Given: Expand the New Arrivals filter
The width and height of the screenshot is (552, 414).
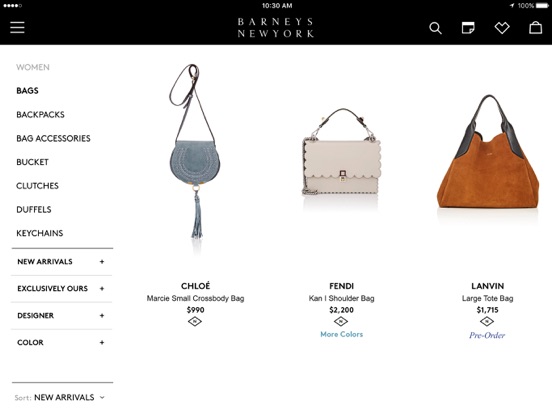Looking at the screenshot, I should click(x=62, y=262).
